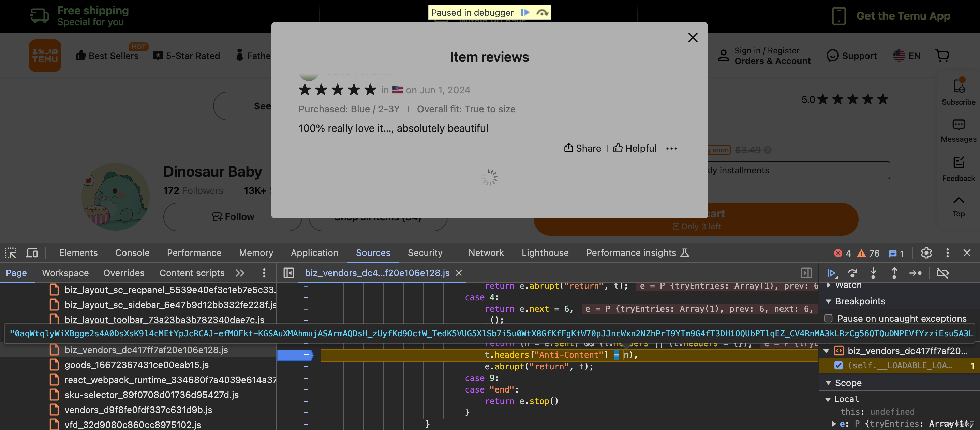Get the Temu App link
The width and height of the screenshot is (980, 430).
[891, 16]
